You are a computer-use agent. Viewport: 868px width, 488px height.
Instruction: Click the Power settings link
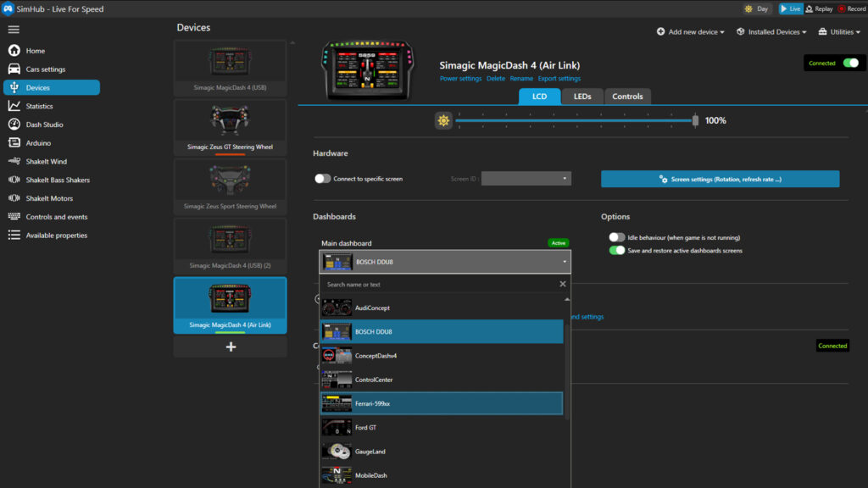tap(460, 79)
